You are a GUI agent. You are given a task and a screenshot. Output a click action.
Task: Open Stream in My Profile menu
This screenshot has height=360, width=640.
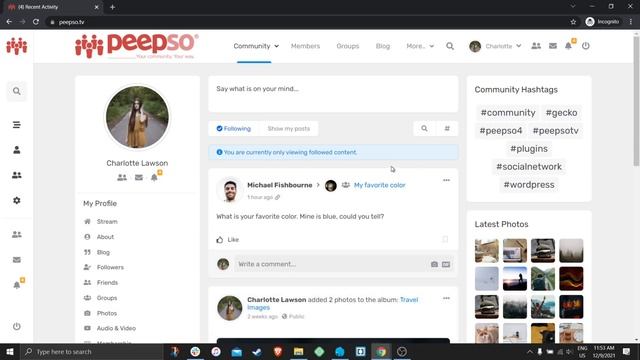pyautogui.click(x=107, y=222)
